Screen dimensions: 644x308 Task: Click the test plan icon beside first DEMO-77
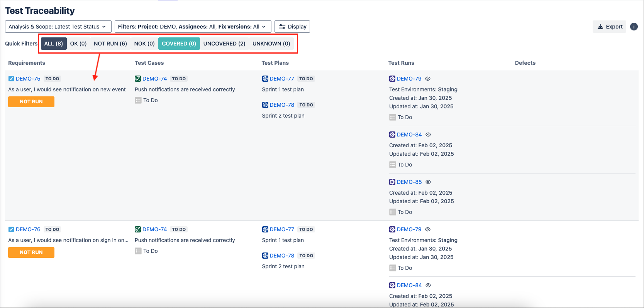(x=265, y=79)
